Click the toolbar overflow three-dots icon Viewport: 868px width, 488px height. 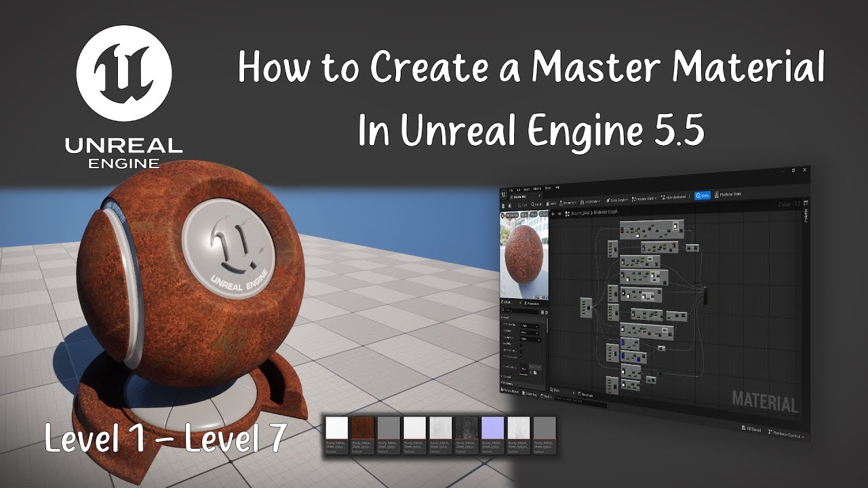click(690, 197)
